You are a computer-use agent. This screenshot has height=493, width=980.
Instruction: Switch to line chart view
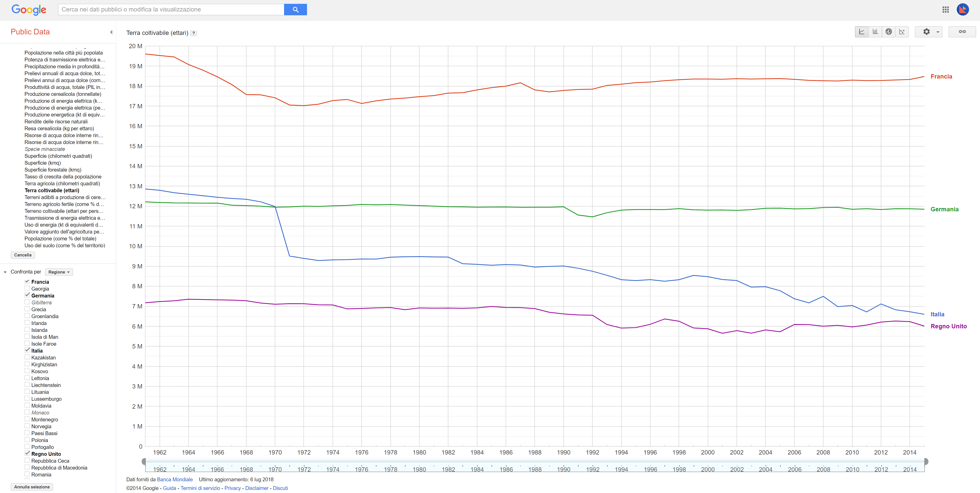[x=861, y=32]
